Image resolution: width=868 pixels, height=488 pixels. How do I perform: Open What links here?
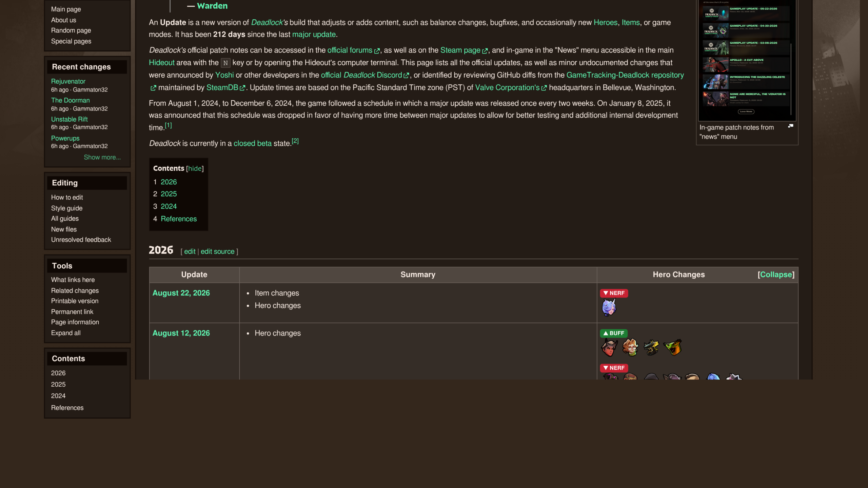pos(73,280)
